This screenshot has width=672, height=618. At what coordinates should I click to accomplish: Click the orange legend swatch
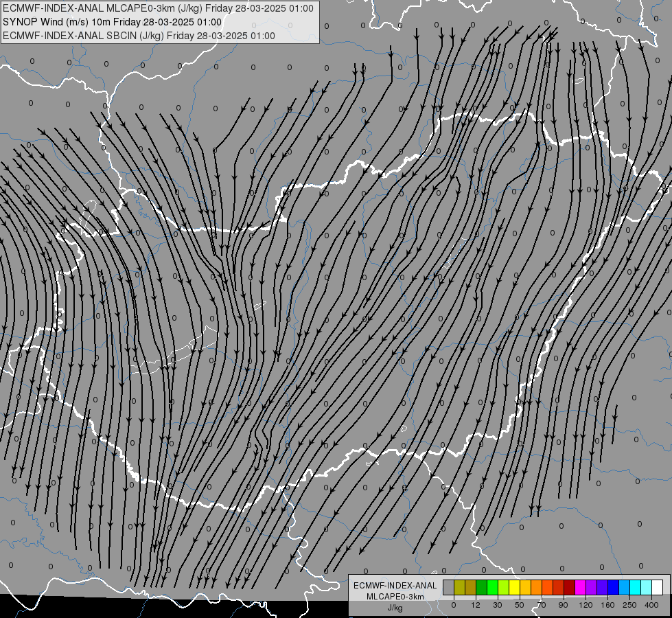coord(537,587)
